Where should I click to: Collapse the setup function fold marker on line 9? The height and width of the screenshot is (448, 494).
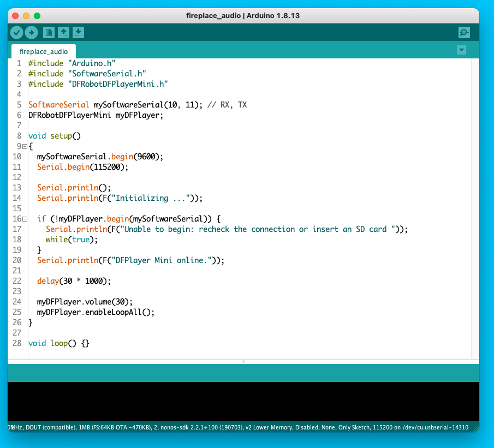[x=25, y=146]
